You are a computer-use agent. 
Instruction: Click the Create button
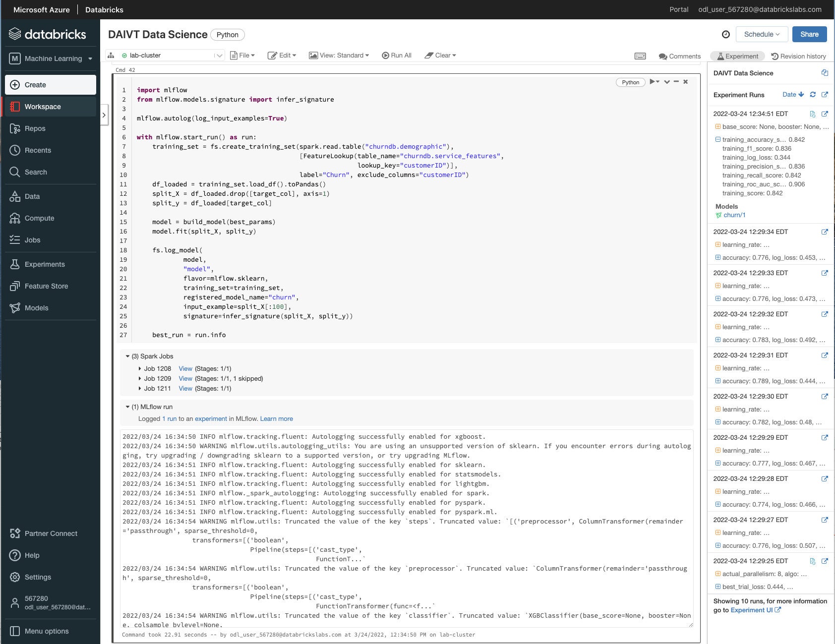tap(51, 85)
